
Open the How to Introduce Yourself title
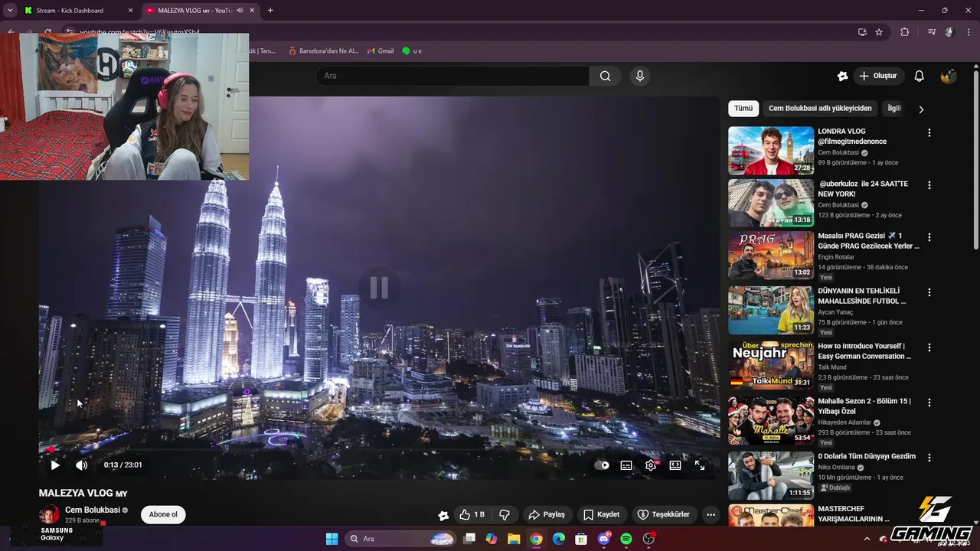tap(864, 351)
